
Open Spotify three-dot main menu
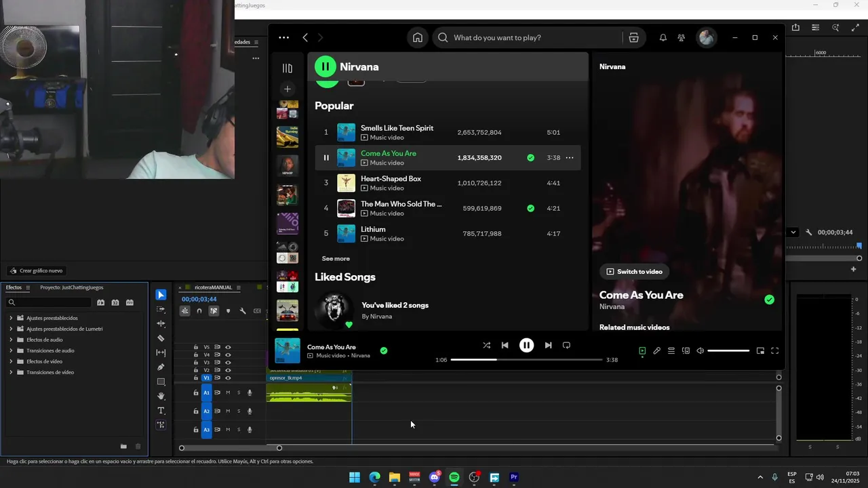coord(283,38)
